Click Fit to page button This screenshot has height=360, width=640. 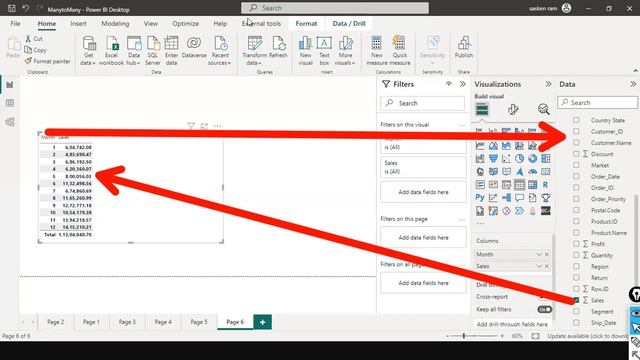(x=535, y=336)
